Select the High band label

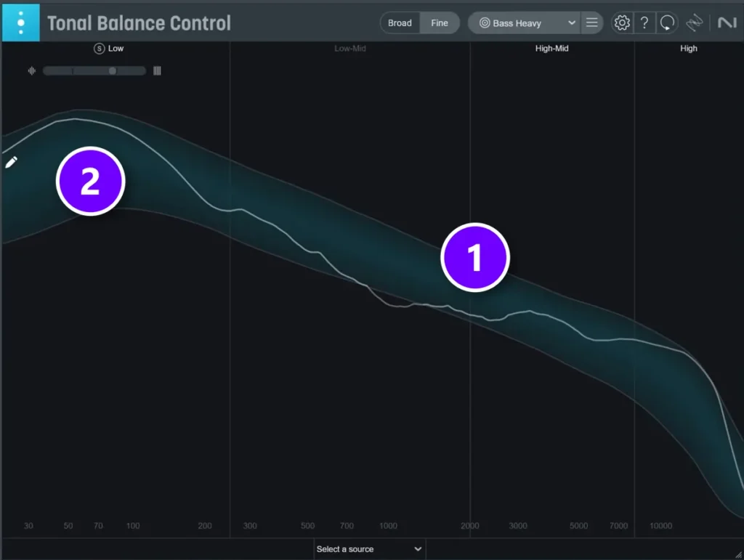tap(689, 49)
